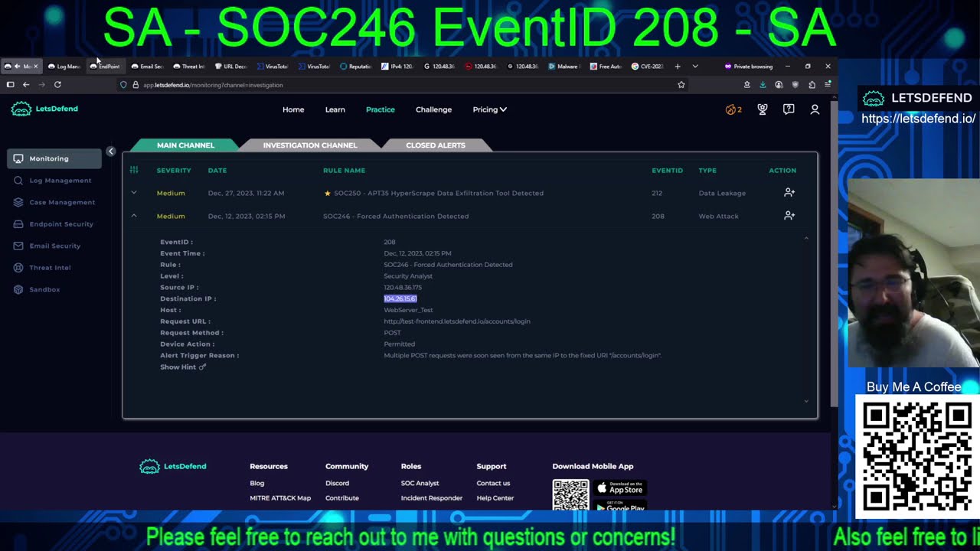Switch to the EndPoint browser tab
This screenshot has height=551, width=980.
pos(105,67)
